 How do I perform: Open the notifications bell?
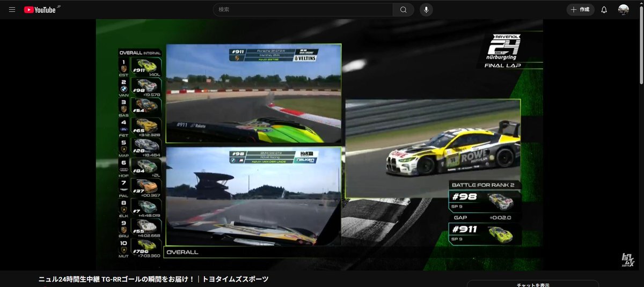(x=604, y=10)
